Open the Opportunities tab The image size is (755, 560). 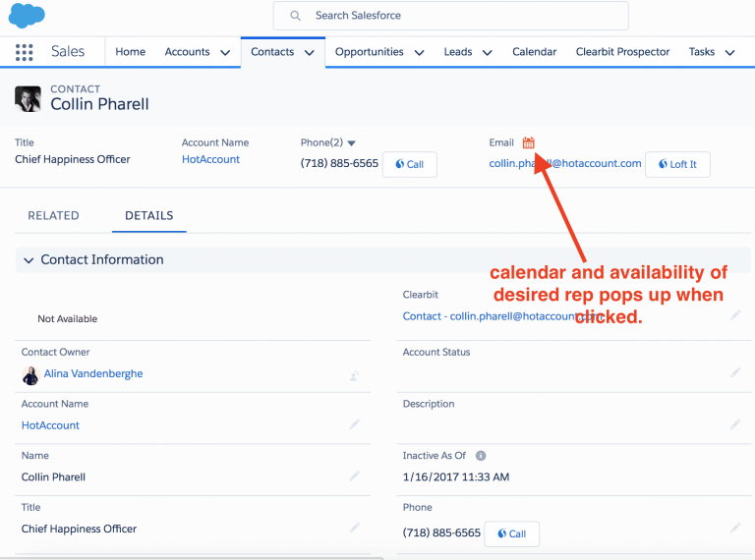[x=370, y=51]
